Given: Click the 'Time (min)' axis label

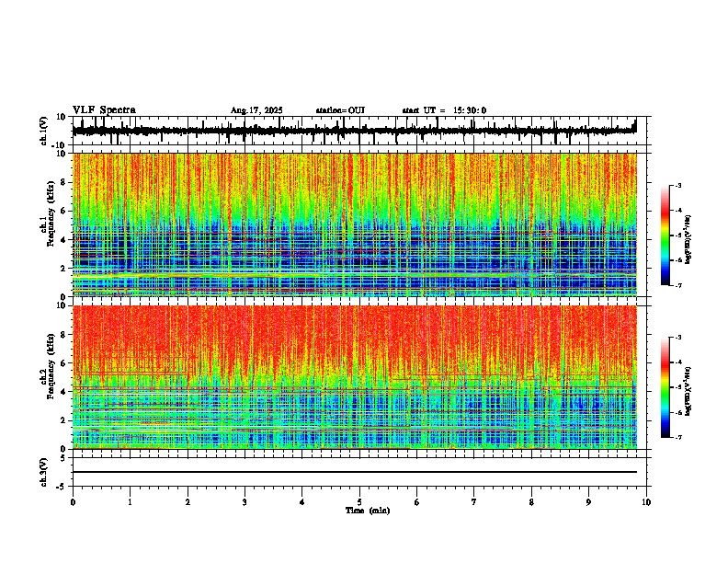Looking at the screenshot, I should 368,511.
